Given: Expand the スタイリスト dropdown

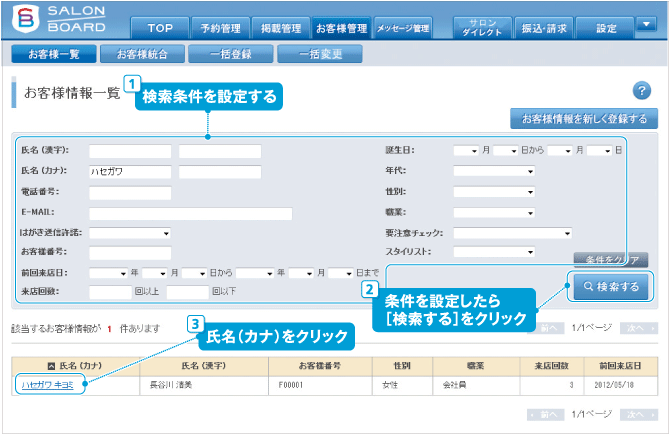Looking at the screenshot, I should (x=494, y=252).
